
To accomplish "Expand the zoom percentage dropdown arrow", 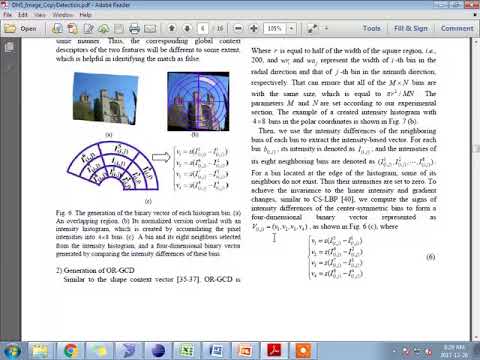I will tap(292, 28).
